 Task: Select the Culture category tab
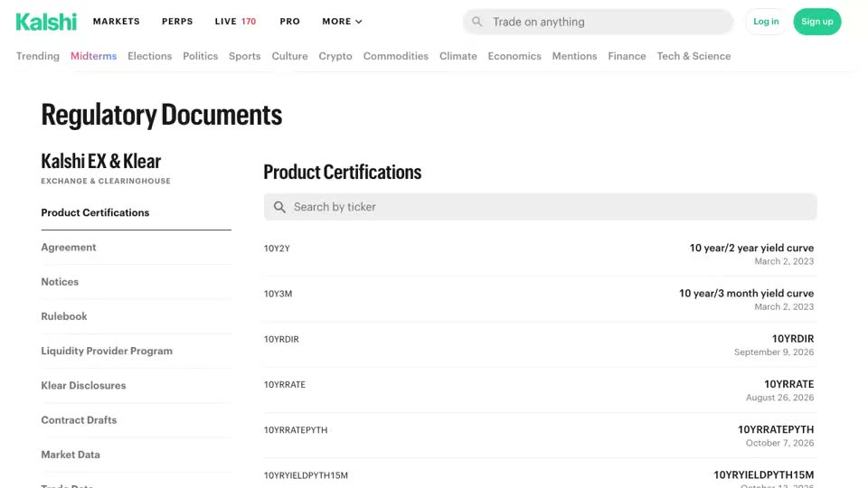(x=289, y=56)
